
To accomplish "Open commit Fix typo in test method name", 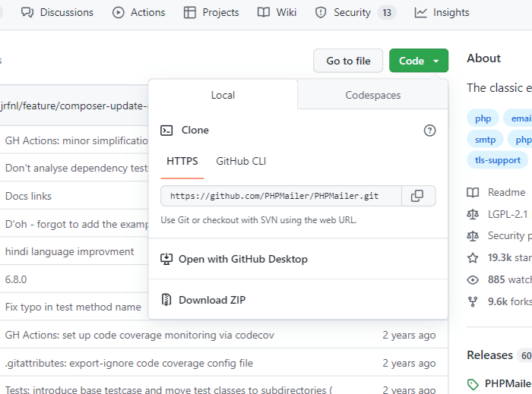I will coord(73,307).
